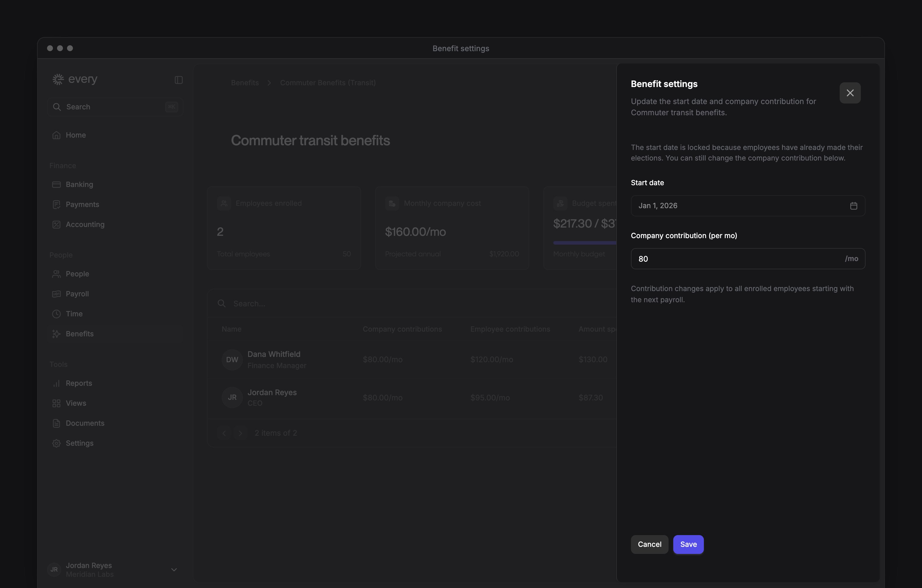Click the Benefits sparkle icon
922x588 pixels.
(56, 334)
